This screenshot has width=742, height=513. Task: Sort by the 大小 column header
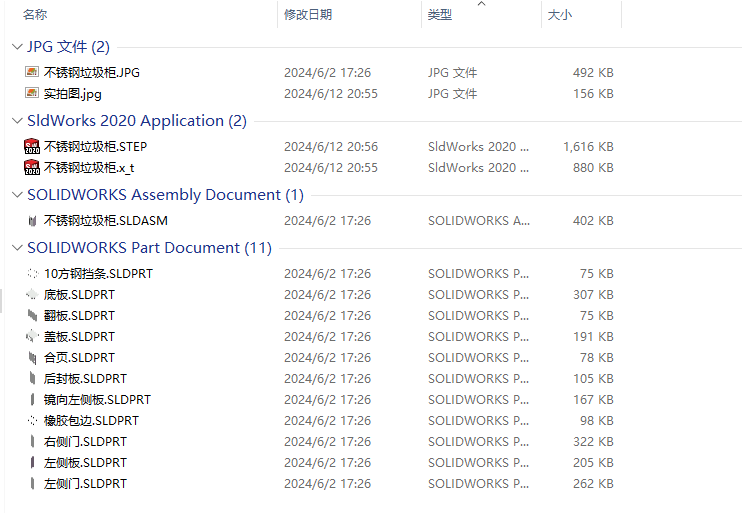point(559,14)
